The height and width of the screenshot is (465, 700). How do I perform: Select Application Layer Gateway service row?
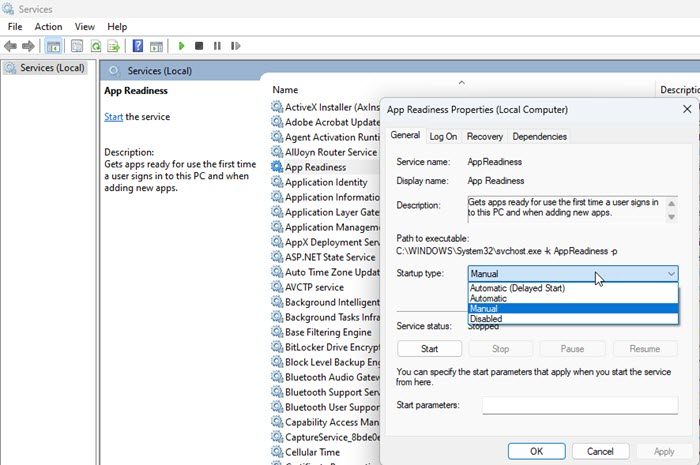click(325, 212)
